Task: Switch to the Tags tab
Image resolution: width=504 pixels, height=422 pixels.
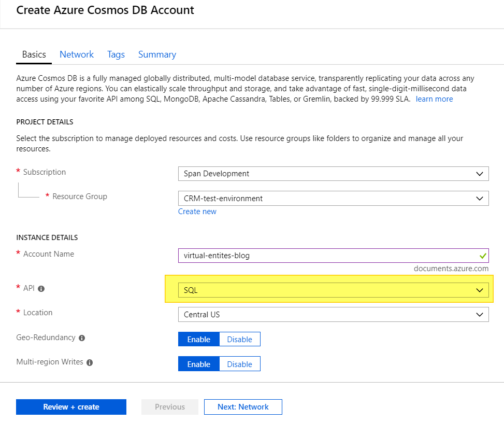Action: 116,54
